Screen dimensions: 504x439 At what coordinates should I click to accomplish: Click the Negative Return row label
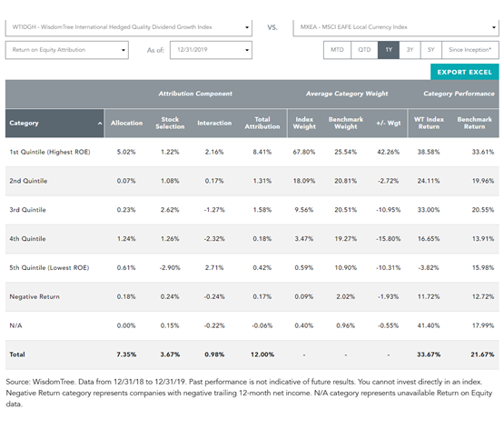(35, 297)
